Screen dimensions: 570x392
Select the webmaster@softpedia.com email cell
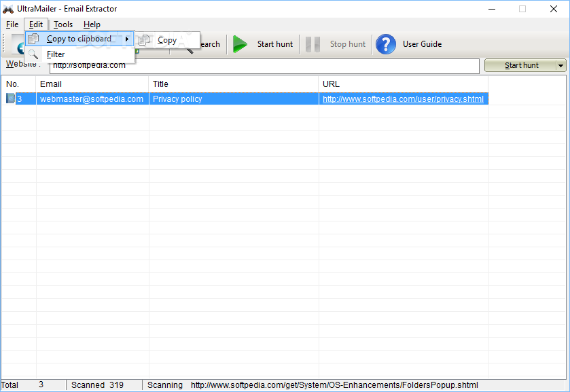pos(92,99)
